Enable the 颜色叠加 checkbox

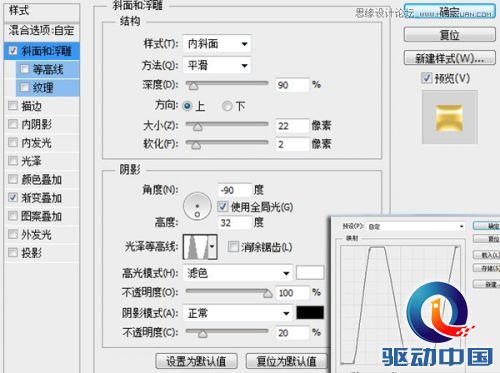pyautogui.click(x=13, y=179)
